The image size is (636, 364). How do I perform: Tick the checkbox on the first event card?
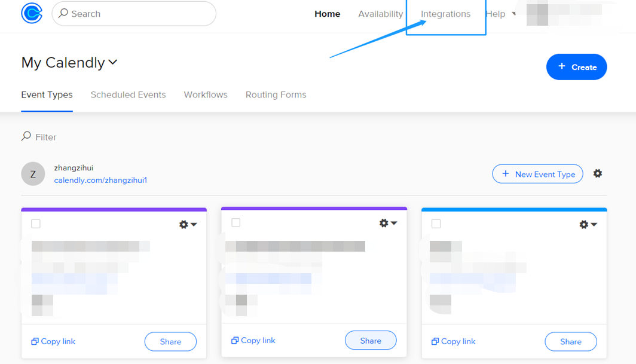[36, 224]
